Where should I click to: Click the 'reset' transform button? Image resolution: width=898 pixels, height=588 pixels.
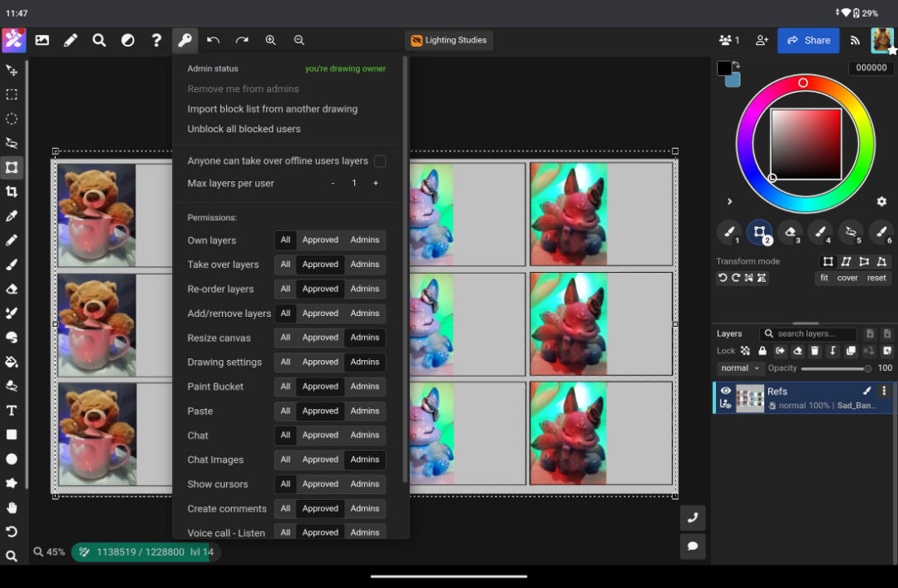click(x=876, y=278)
